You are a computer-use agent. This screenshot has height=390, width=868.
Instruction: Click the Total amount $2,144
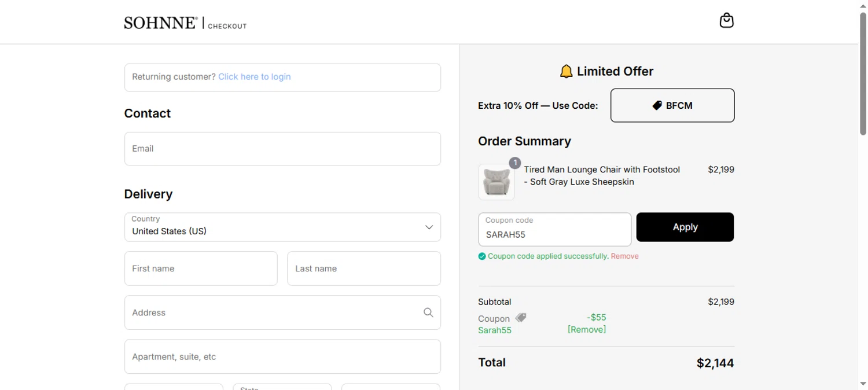pos(715,363)
